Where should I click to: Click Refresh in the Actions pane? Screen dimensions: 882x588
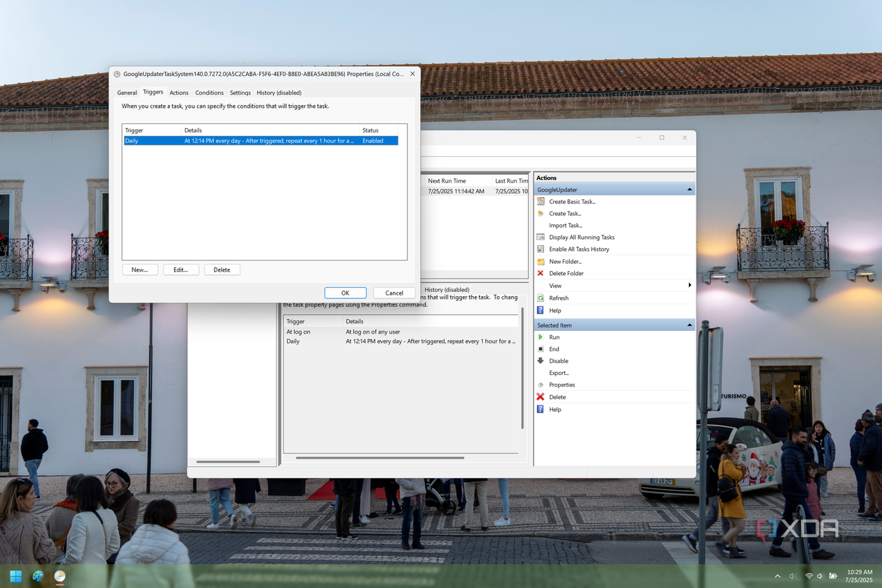[559, 298]
